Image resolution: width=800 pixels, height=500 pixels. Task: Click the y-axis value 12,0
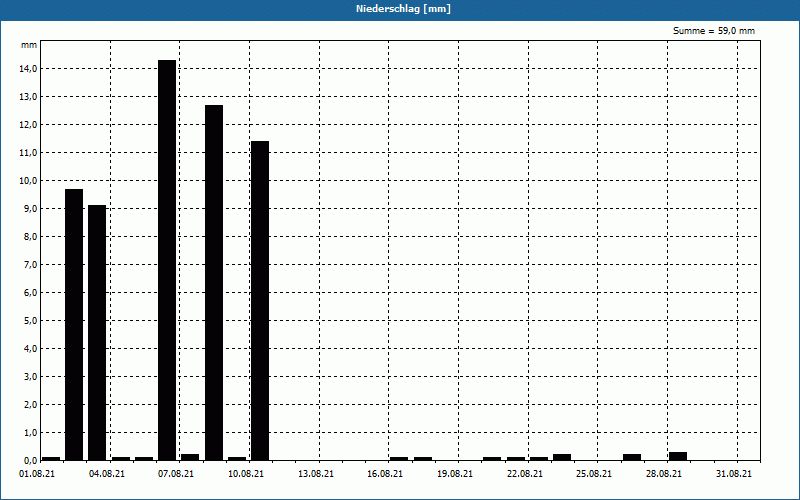tap(28, 125)
